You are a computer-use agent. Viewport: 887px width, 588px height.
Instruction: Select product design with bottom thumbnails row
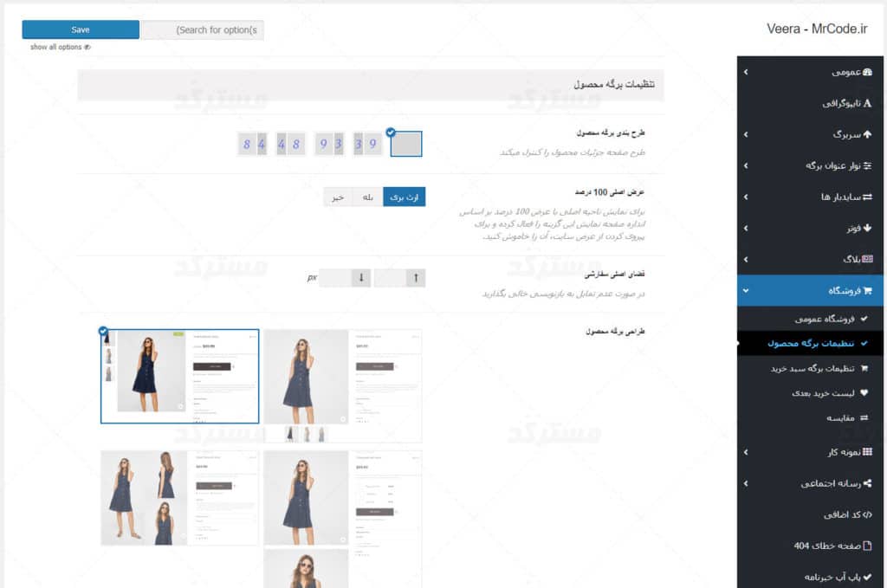[x=343, y=385]
